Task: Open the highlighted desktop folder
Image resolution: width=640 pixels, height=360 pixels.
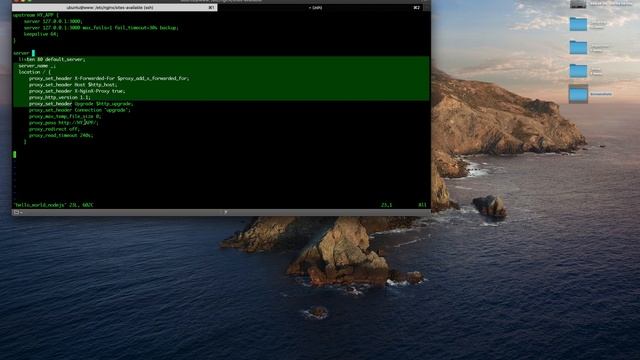Action: [578, 94]
